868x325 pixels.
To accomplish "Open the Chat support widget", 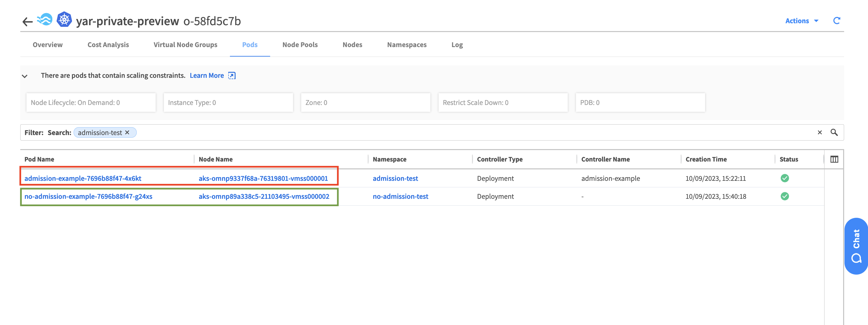I will click(856, 246).
